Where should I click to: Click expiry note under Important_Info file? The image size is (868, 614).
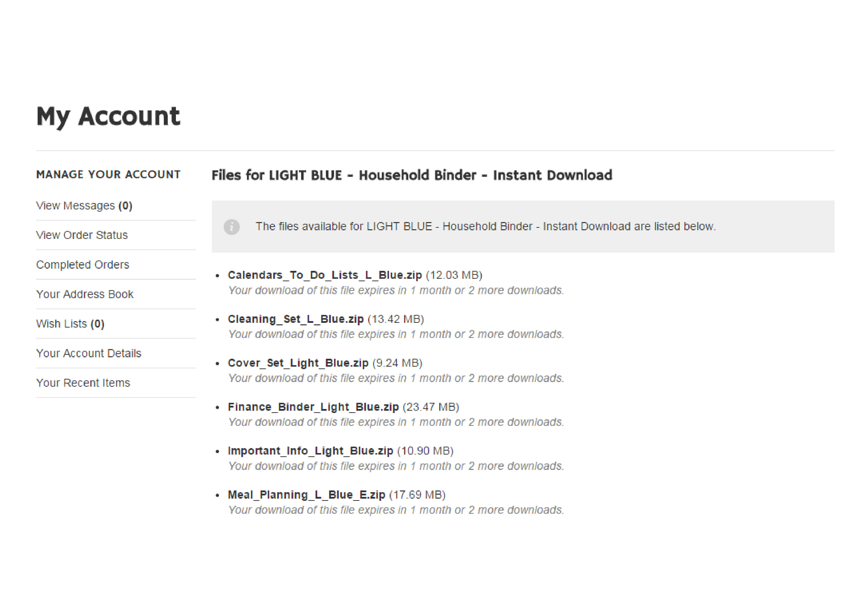396,466
